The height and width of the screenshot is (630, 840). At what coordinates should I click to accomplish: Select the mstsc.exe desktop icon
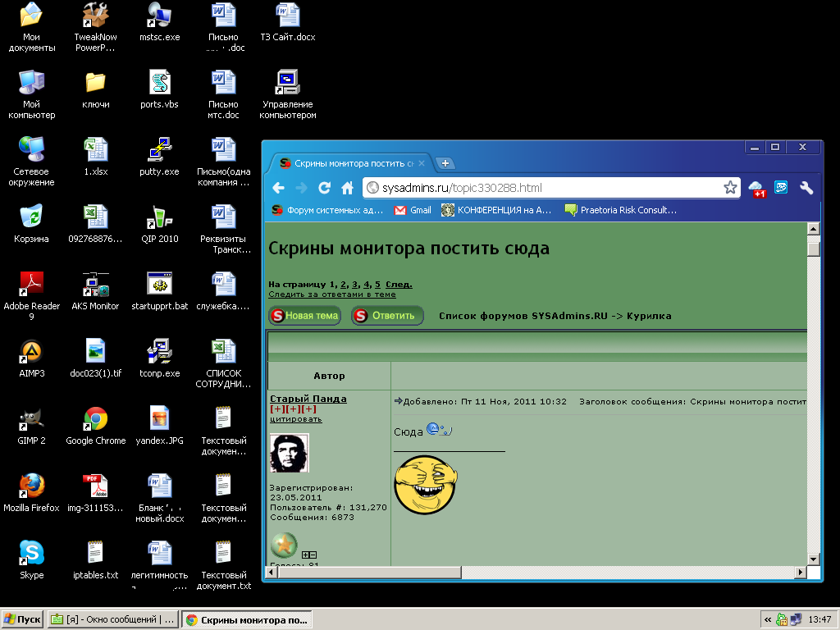click(160, 22)
